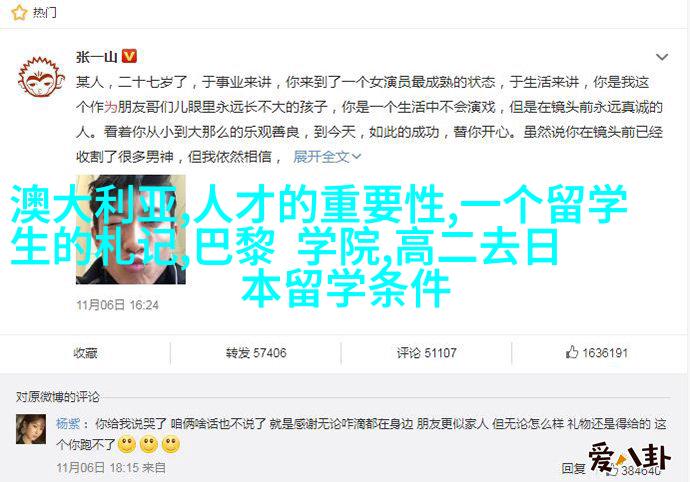Open 杨紫's commenter avatar

tap(31, 429)
